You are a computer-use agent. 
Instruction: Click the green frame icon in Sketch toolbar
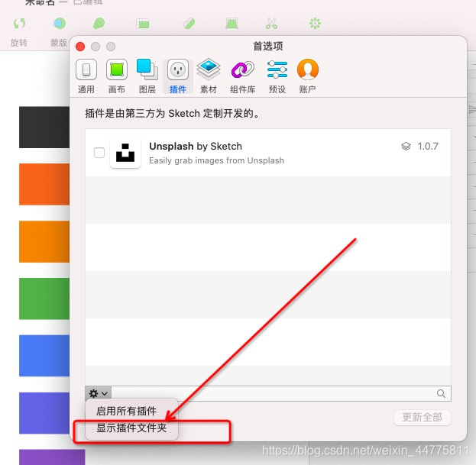[232, 24]
